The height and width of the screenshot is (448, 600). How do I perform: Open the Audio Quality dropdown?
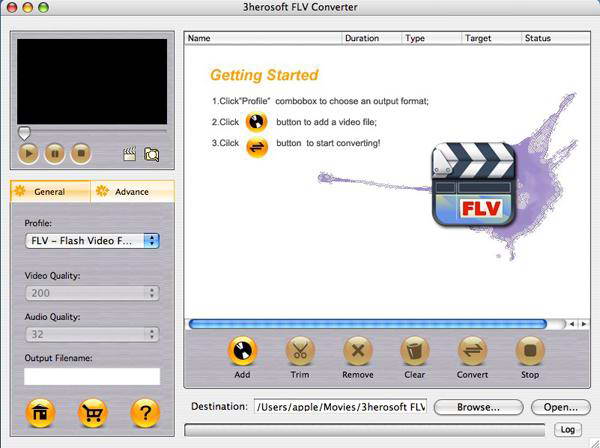click(x=92, y=334)
